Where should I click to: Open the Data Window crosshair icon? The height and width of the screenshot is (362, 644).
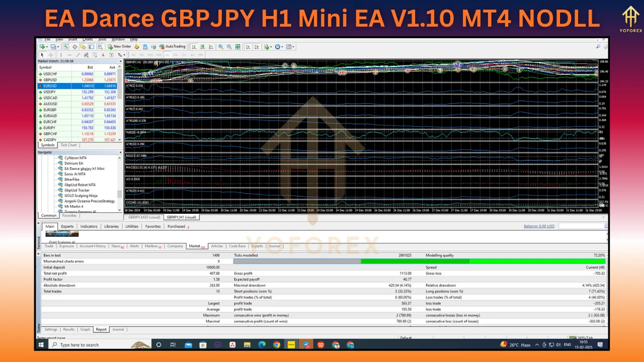point(74,46)
